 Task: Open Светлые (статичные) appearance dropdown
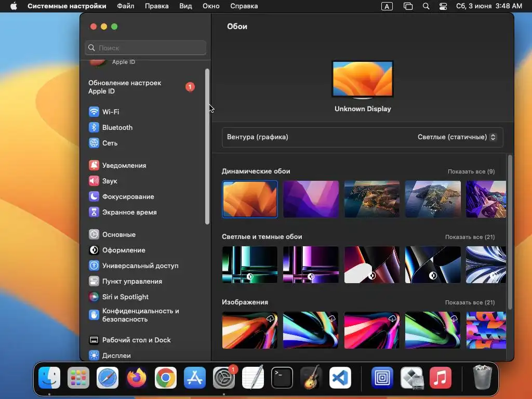pos(457,137)
